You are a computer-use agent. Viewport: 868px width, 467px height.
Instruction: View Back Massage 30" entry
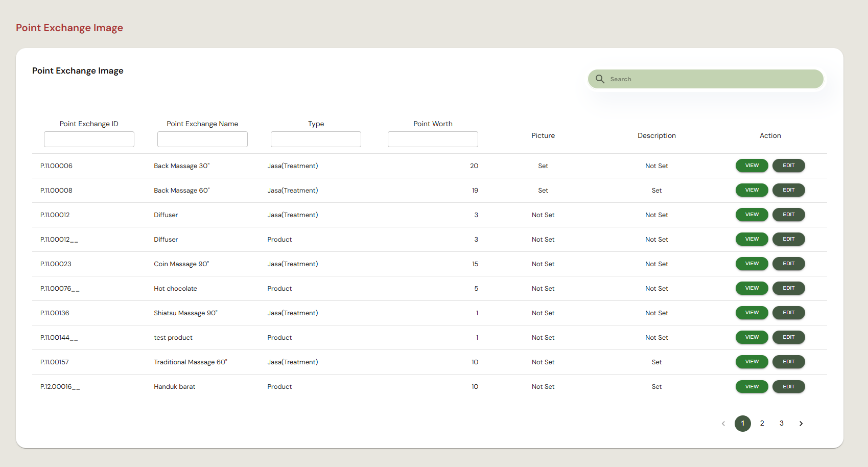[x=752, y=166]
